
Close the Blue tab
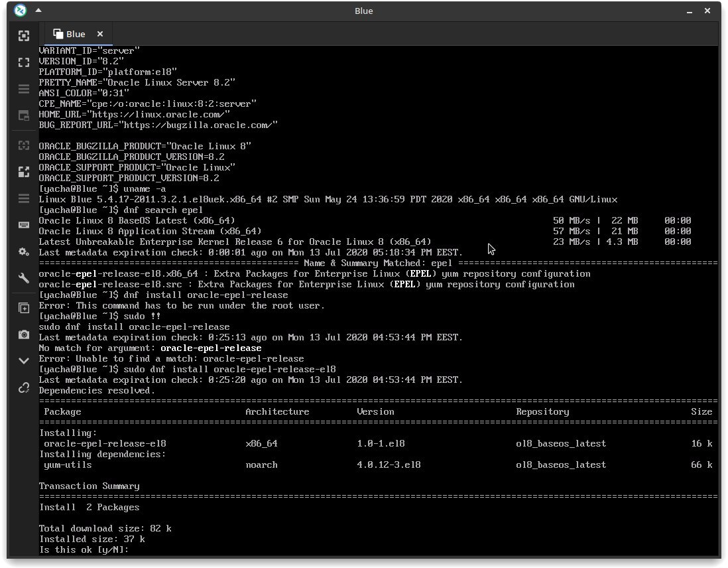(x=100, y=34)
